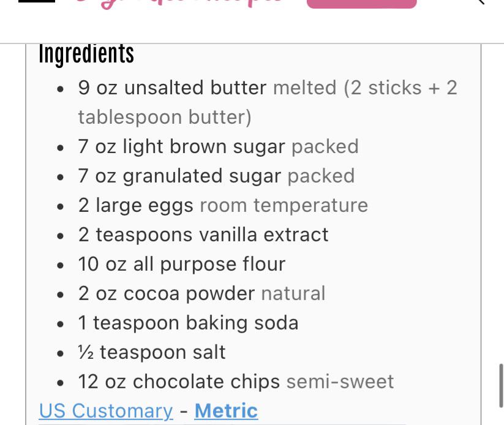504x425 pixels.
Task: Select the 10 oz all purpose flour line
Action: 181,264
